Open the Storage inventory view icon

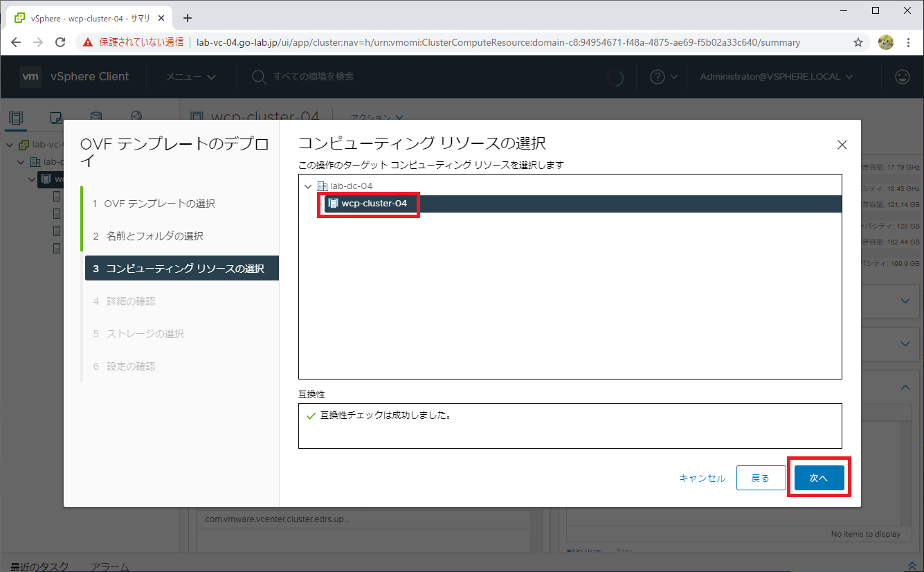click(96, 117)
